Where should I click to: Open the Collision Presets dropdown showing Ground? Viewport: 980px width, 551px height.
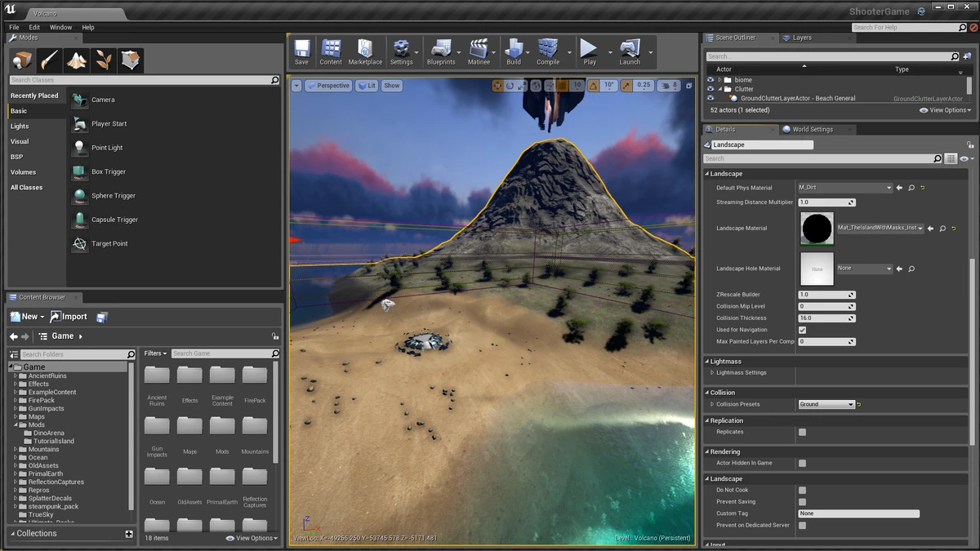pos(826,404)
